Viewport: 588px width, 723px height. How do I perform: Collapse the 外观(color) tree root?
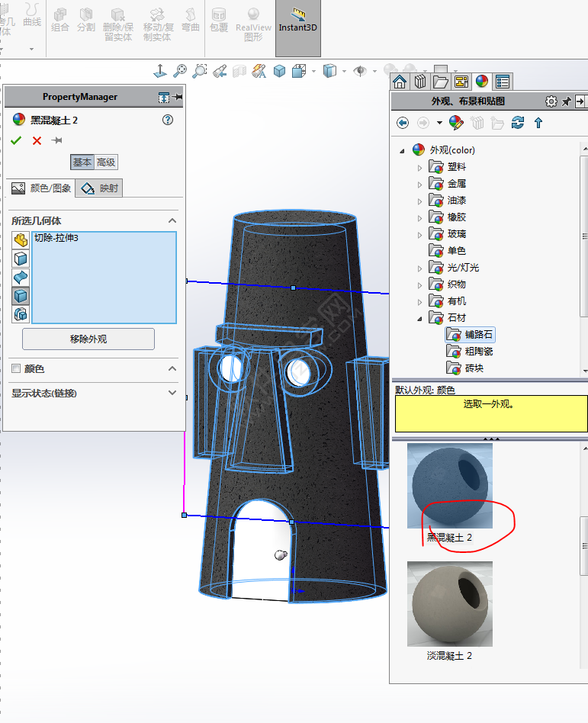[x=402, y=151]
